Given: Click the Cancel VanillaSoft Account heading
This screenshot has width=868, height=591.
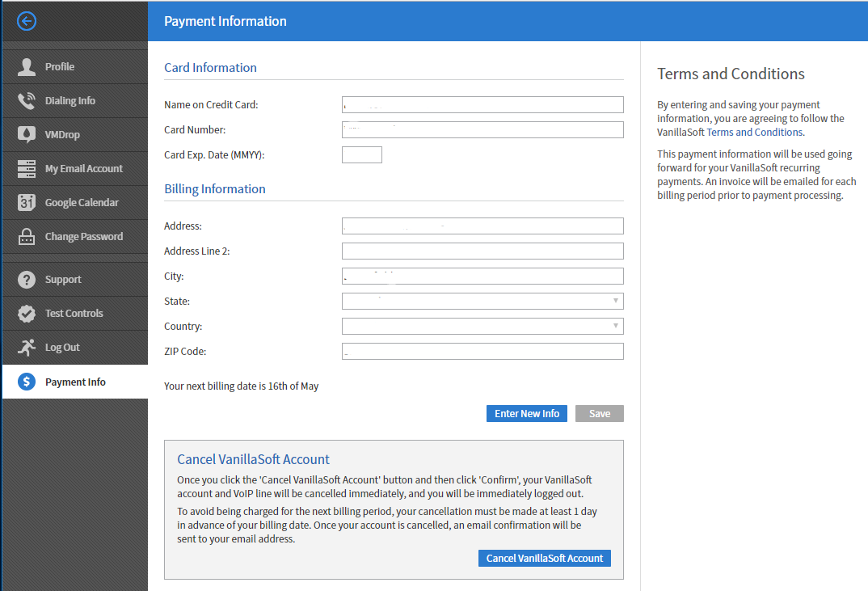Looking at the screenshot, I should pos(253,459).
